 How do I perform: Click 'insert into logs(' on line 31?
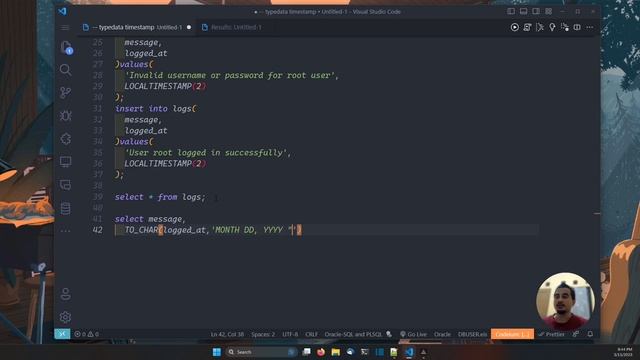click(156, 109)
